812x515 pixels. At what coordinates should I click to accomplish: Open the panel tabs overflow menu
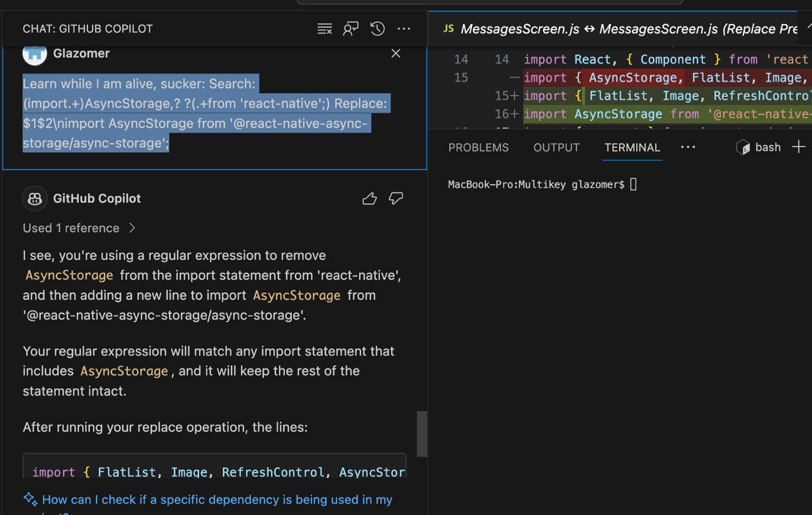[688, 147]
